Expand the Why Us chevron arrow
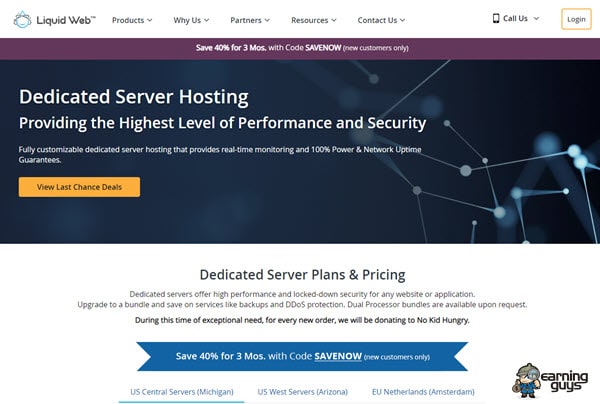The height and width of the screenshot is (404, 600). click(206, 20)
